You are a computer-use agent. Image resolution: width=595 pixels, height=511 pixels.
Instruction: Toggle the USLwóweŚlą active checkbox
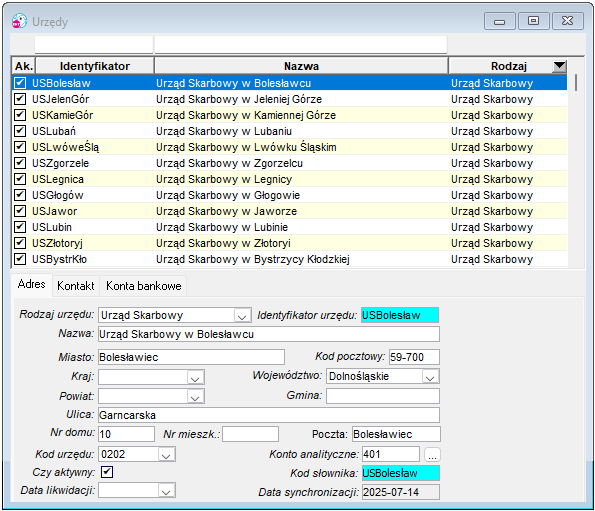click(20, 147)
